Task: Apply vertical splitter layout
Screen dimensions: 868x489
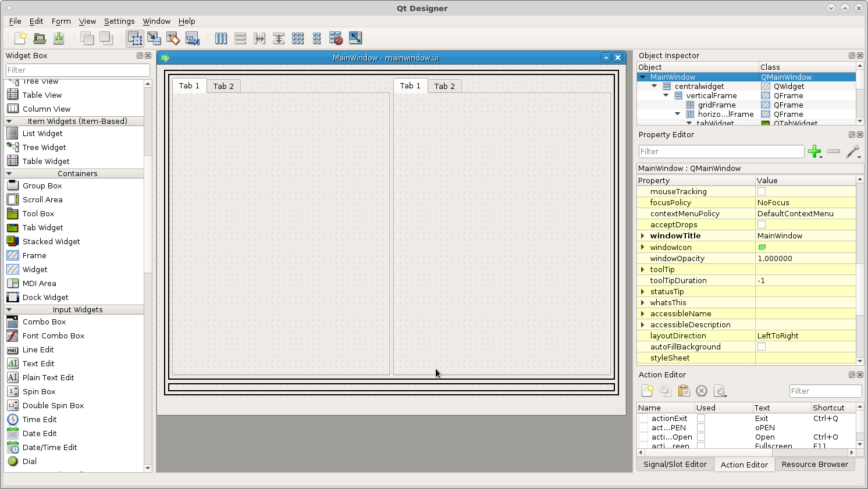Action: [x=279, y=38]
